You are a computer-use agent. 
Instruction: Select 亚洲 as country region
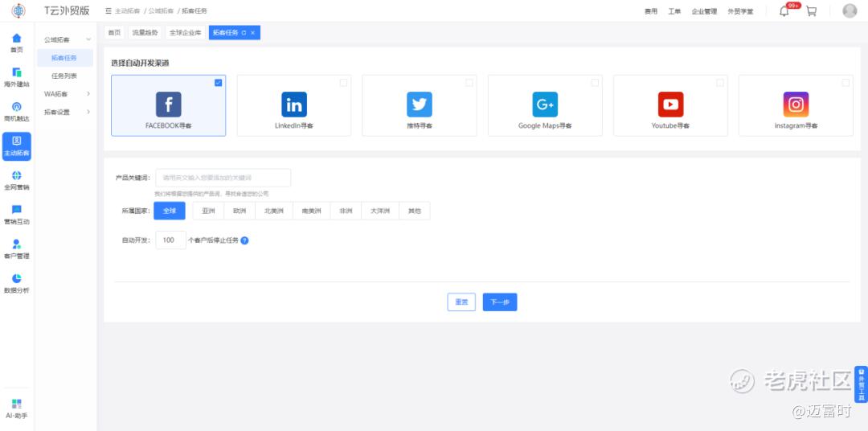(x=208, y=211)
